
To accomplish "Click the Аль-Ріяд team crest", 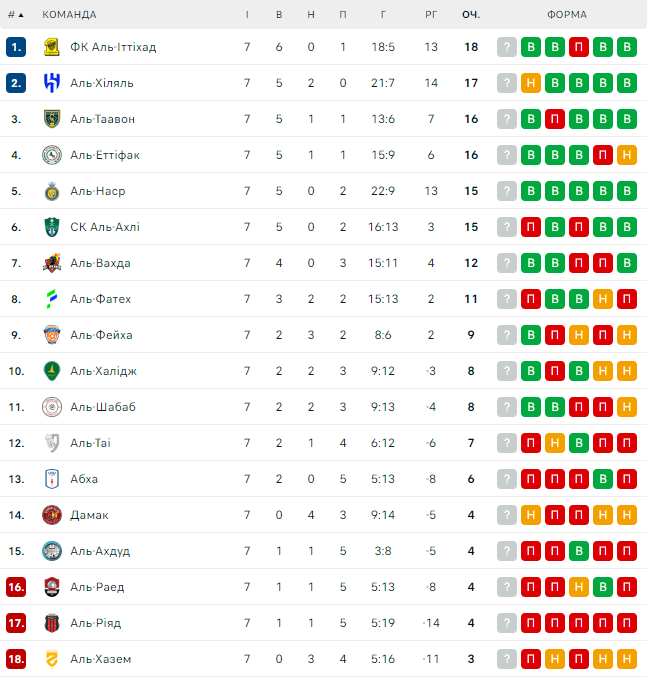I will click(x=52, y=623).
